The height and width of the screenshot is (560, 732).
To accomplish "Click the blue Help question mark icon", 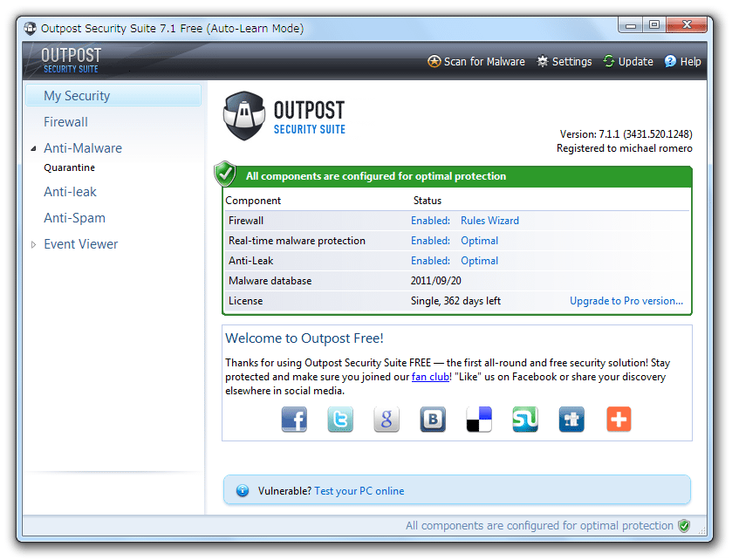I will (x=670, y=61).
